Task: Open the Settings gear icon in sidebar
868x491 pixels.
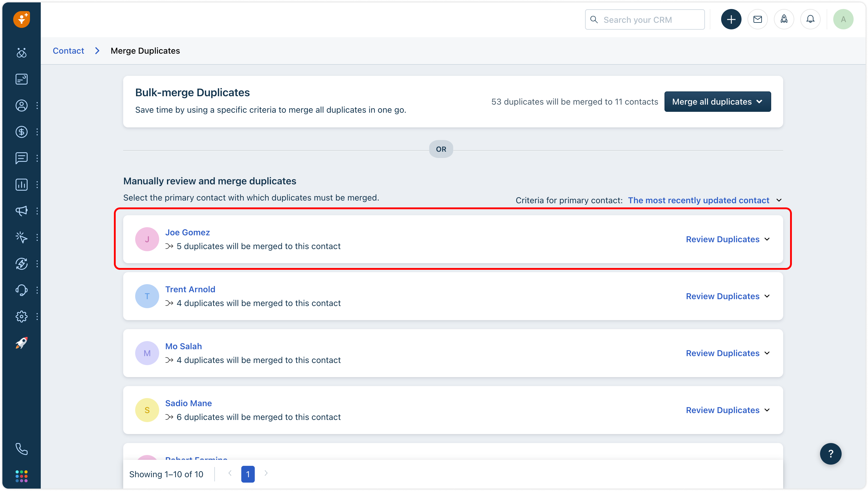Action: 22,316
